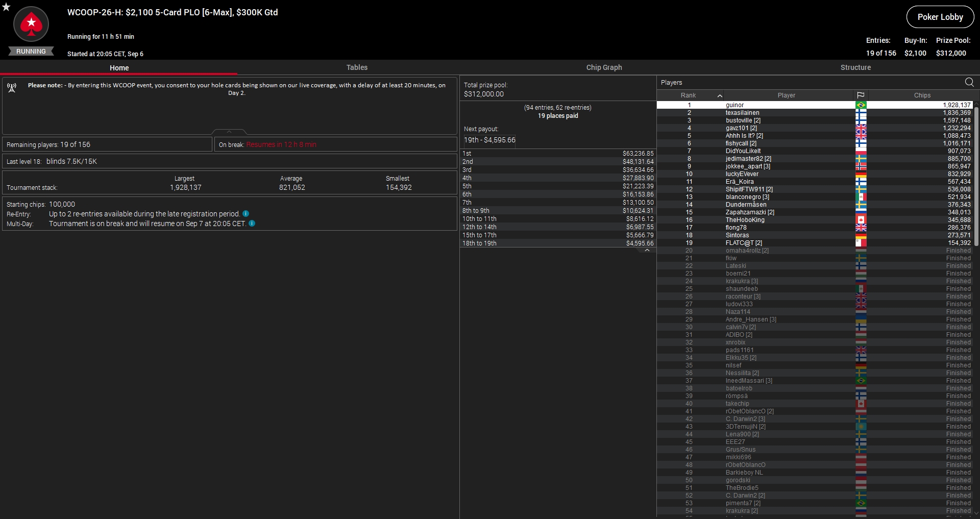Click Resumes in 12 h 8 min
Viewport: 980px width, 519px height.
point(281,144)
